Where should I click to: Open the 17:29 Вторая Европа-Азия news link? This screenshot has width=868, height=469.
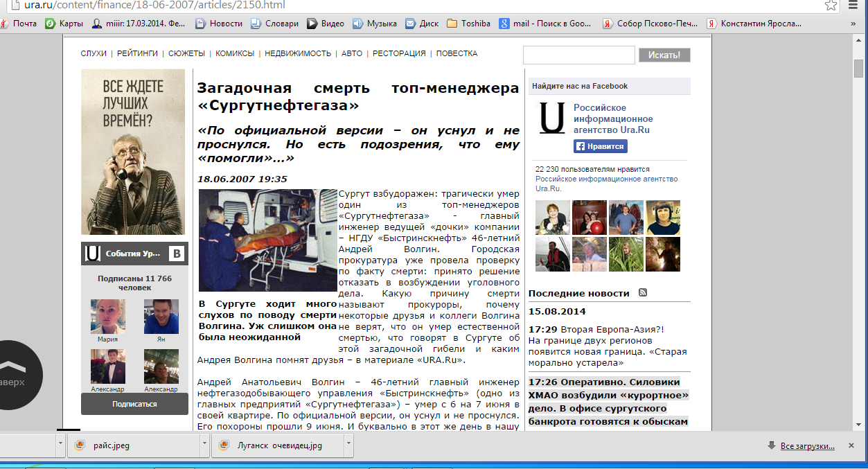coord(608,346)
